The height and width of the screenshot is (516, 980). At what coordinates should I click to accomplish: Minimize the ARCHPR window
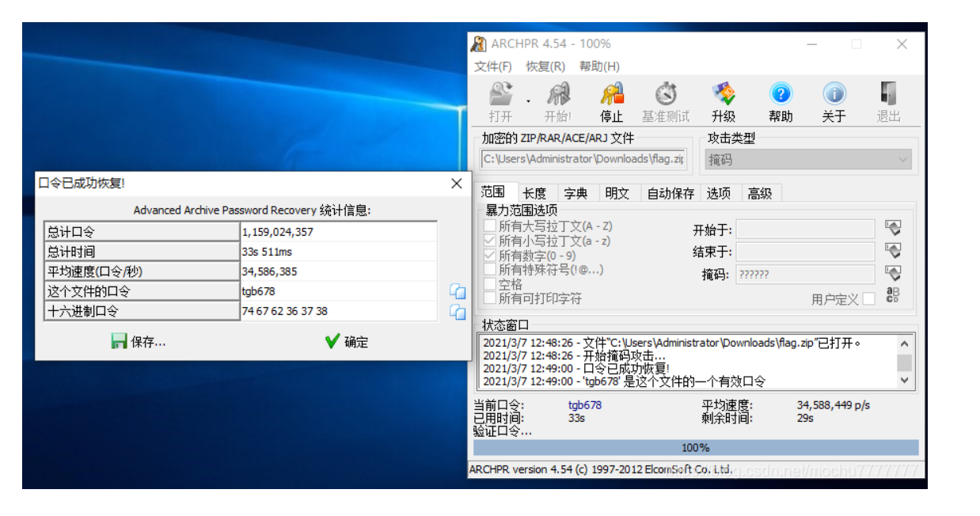(811, 44)
